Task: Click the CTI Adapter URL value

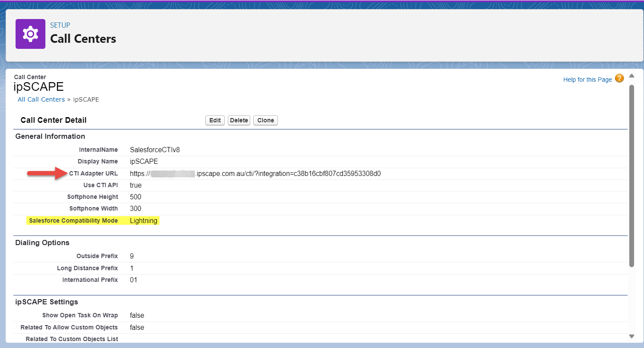Action: (x=255, y=173)
